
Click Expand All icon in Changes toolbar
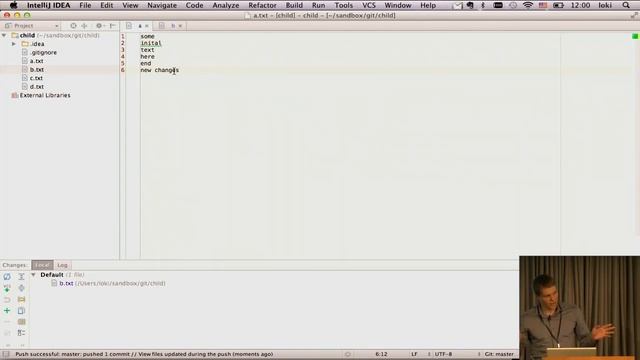[x=21, y=276]
